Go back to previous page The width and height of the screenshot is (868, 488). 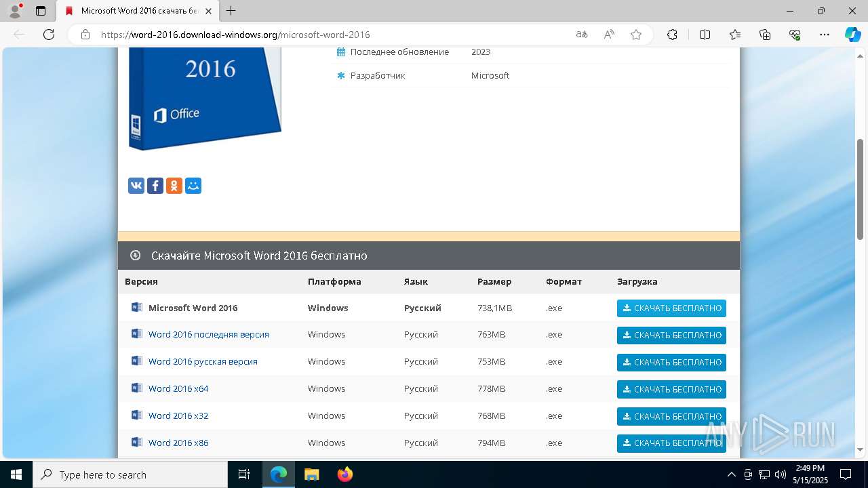19,35
